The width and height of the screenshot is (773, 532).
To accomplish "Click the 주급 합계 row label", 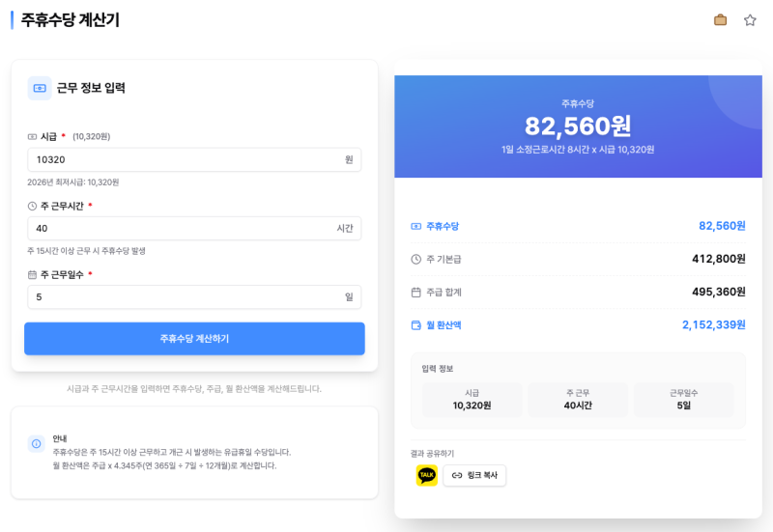I will point(444,293).
